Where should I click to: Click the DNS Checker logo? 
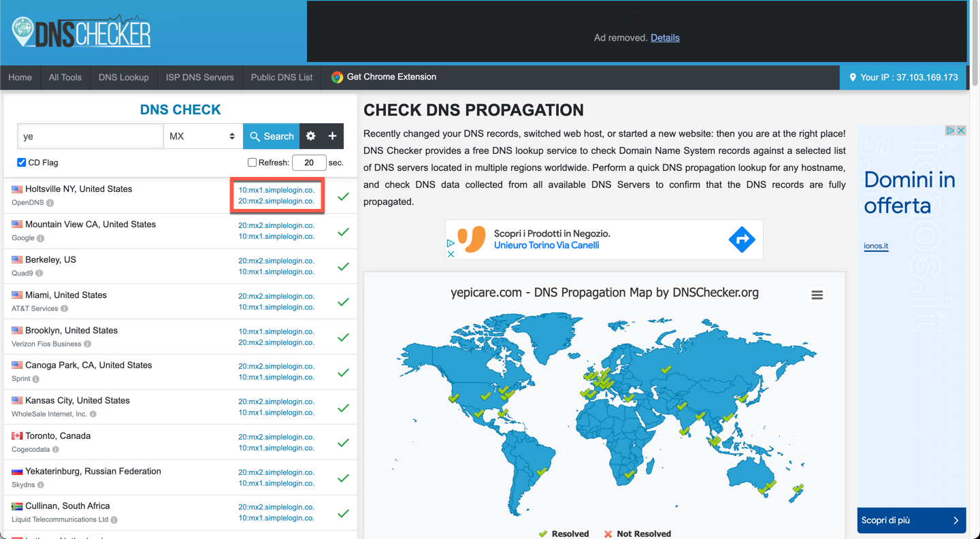point(81,32)
